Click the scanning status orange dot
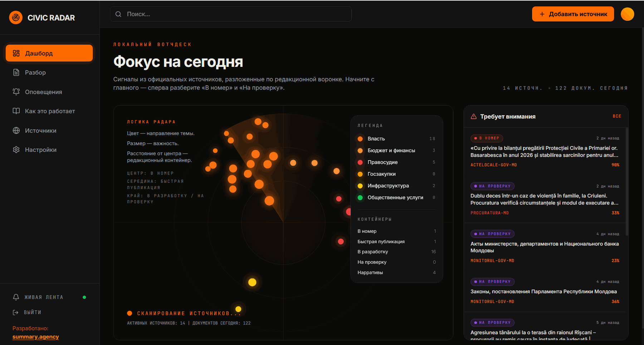This screenshot has height=345, width=644. click(x=130, y=313)
